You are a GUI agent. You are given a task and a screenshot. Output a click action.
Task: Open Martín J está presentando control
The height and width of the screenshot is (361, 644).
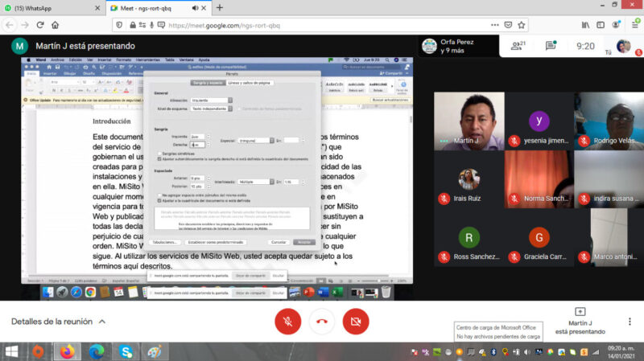[x=580, y=322]
